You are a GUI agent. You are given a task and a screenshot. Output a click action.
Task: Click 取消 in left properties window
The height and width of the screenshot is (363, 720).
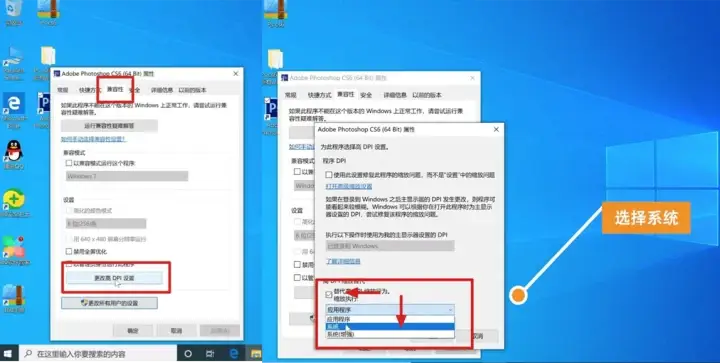click(x=176, y=330)
